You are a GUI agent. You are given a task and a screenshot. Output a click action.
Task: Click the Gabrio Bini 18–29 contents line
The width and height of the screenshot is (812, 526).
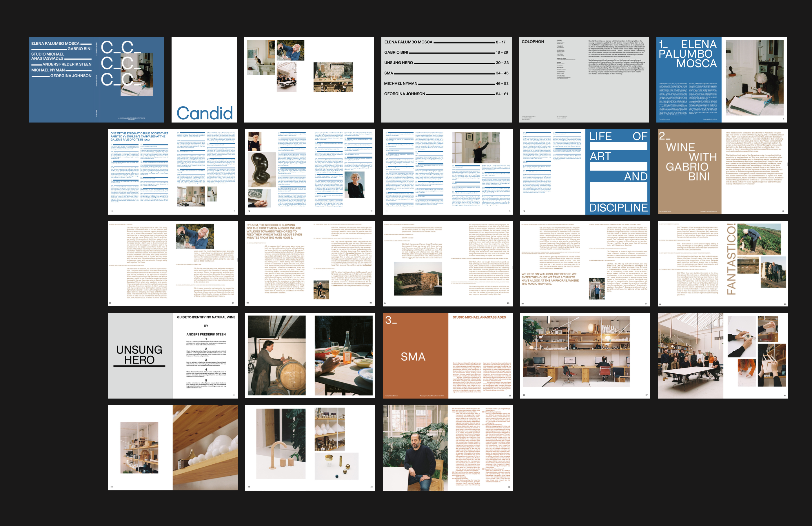click(x=446, y=52)
